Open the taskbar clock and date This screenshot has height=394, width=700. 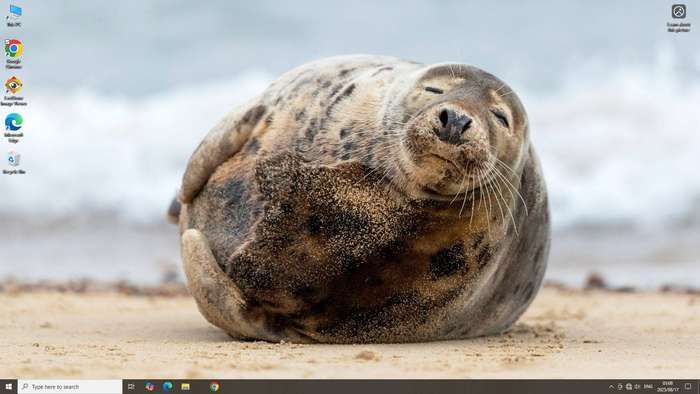(x=668, y=386)
